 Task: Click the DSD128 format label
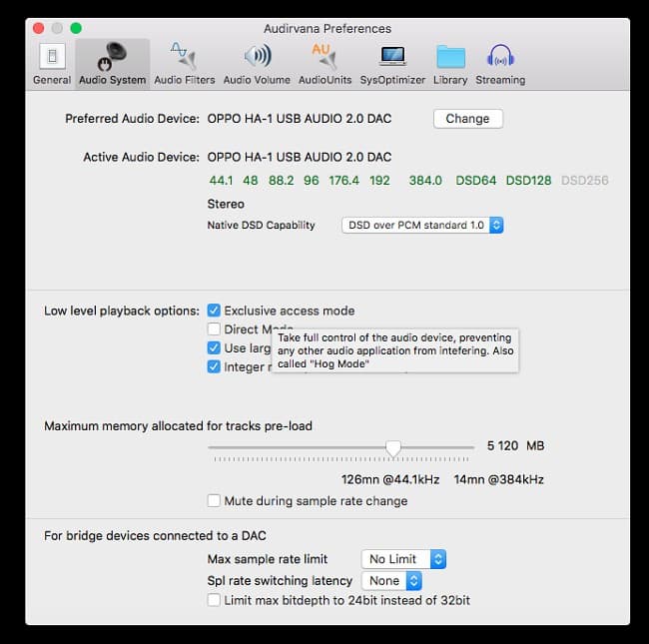(528, 181)
